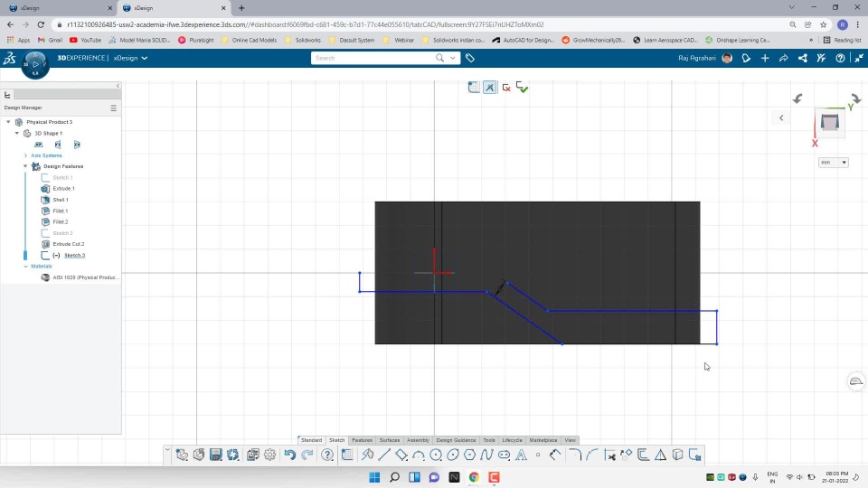This screenshot has width=868, height=488.
Task: Expand the Axis Systems node
Action: [x=25, y=155]
